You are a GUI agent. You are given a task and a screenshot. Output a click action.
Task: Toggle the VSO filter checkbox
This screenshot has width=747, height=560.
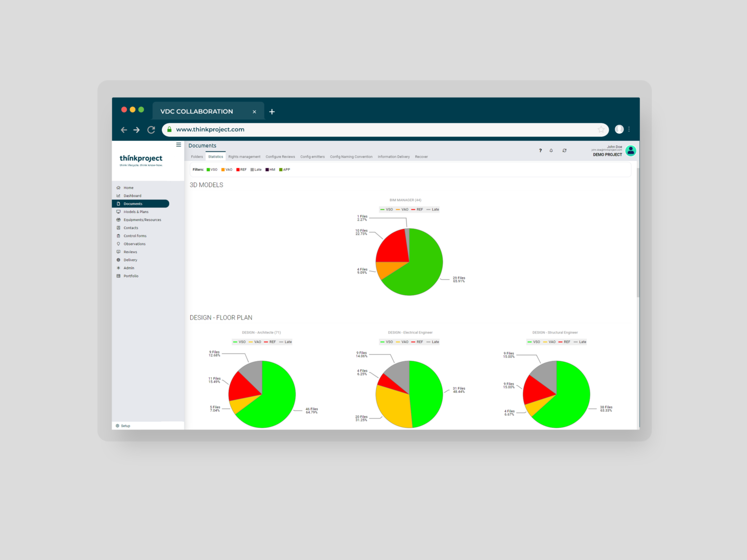pyautogui.click(x=208, y=170)
